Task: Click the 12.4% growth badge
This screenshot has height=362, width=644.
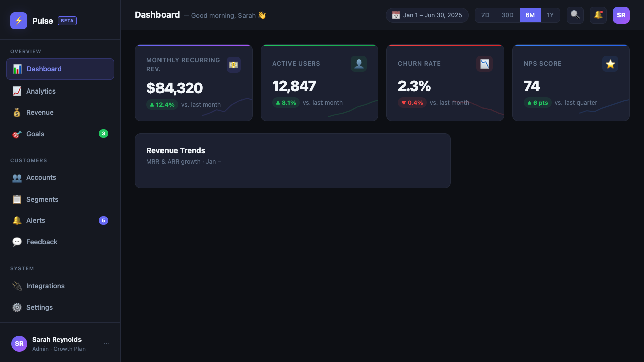Action: [x=162, y=105]
